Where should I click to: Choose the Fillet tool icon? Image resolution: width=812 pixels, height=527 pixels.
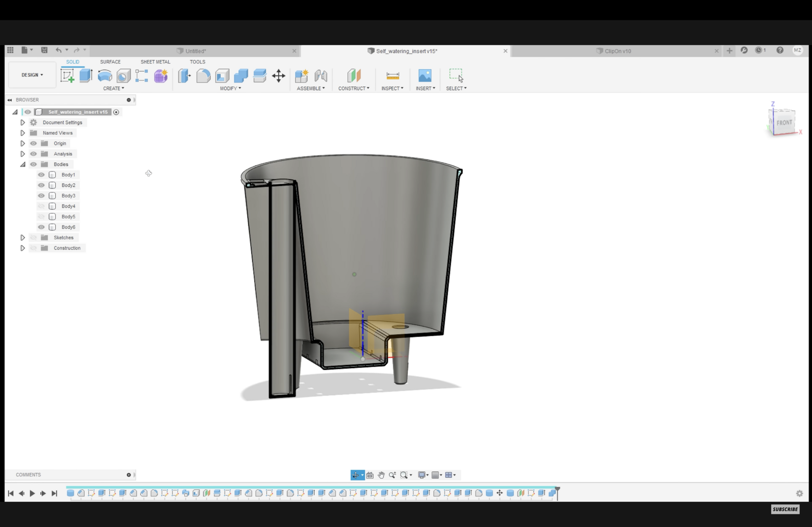point(203,76)
